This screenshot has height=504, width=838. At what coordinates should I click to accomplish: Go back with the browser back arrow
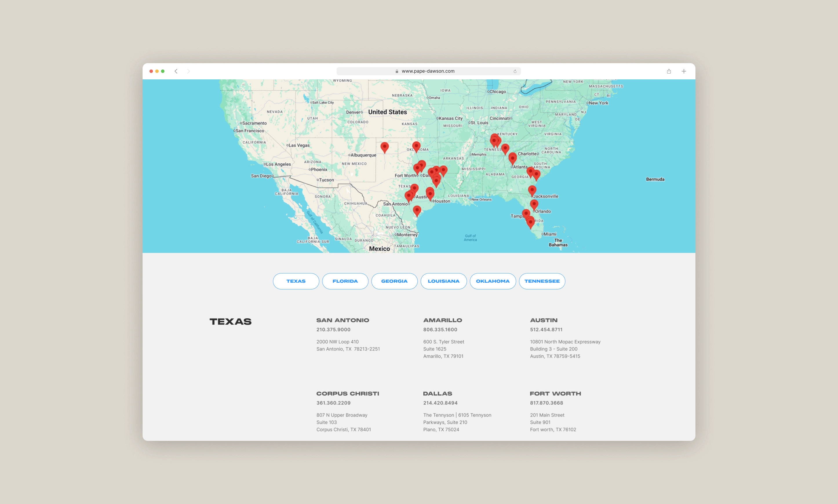[x=176, y=71]
